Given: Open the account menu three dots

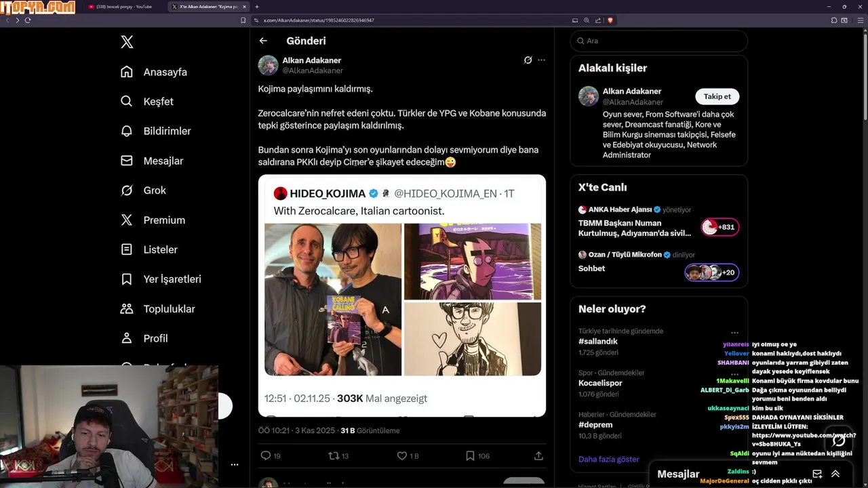Looking at the screenshot, I should point(235,465).
